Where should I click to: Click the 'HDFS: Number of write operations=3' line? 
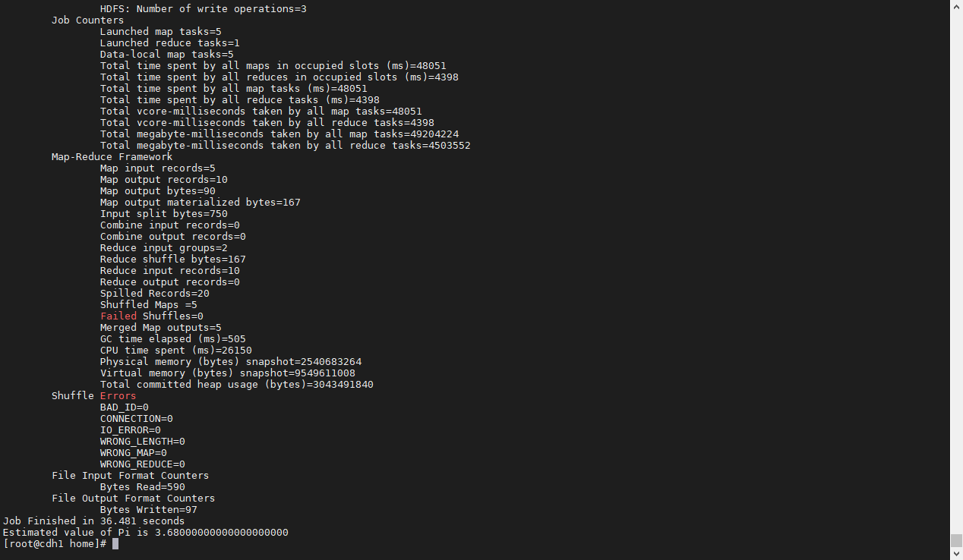coord(204,9)
